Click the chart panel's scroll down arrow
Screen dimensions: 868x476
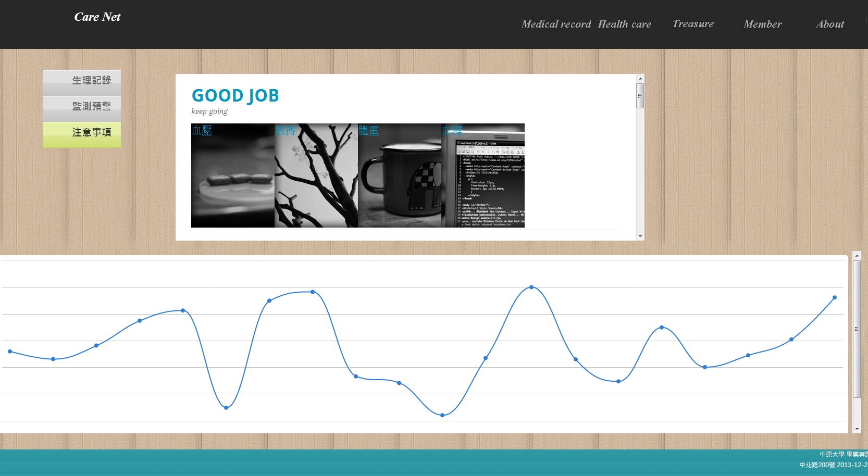pyautogui.click(x=857, y=429)
